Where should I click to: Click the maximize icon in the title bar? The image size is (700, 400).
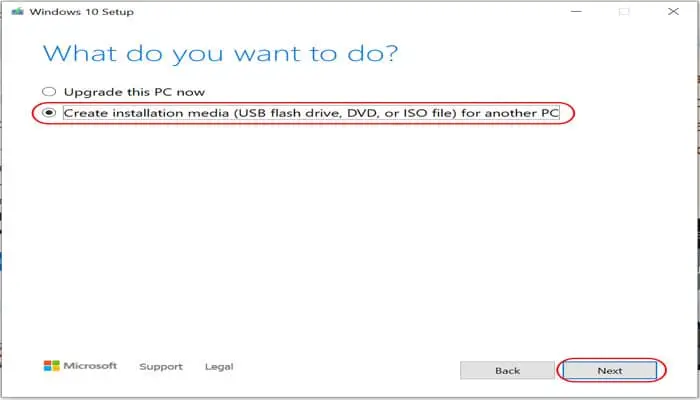pos(624,11)
